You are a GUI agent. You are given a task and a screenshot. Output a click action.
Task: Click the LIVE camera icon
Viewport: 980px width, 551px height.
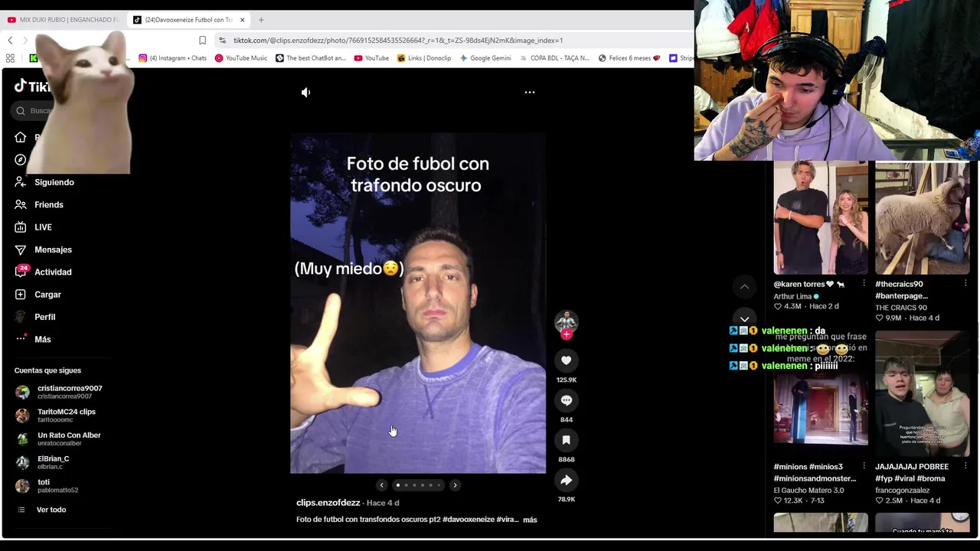[21, 227]
